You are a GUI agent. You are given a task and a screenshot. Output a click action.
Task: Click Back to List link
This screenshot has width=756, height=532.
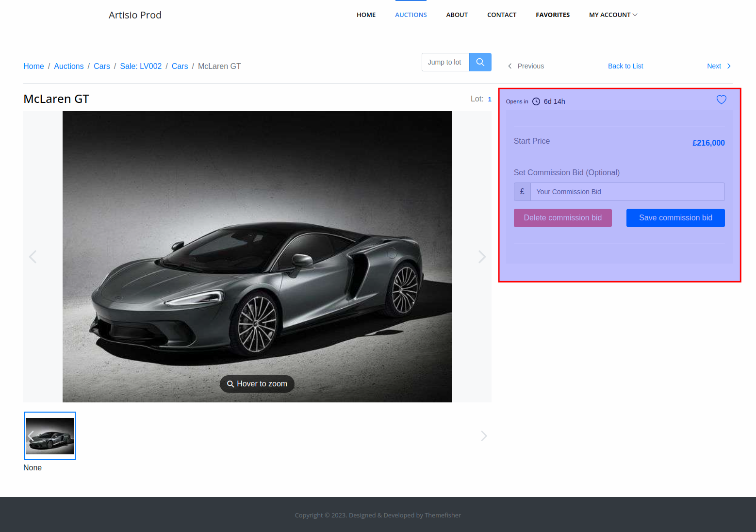click(625, 66)
